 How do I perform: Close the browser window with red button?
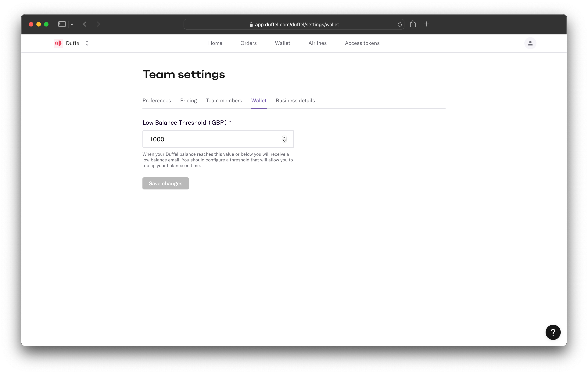click(x=31, y=24)
